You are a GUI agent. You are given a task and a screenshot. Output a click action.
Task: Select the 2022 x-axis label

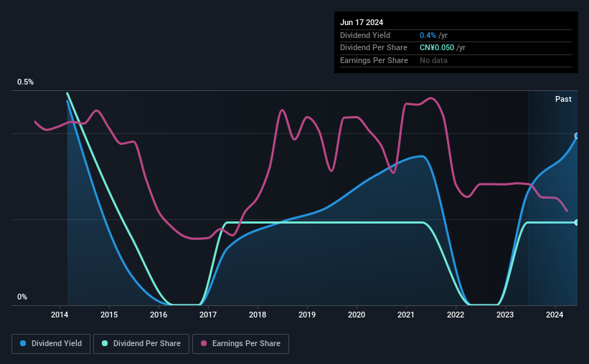456,315
